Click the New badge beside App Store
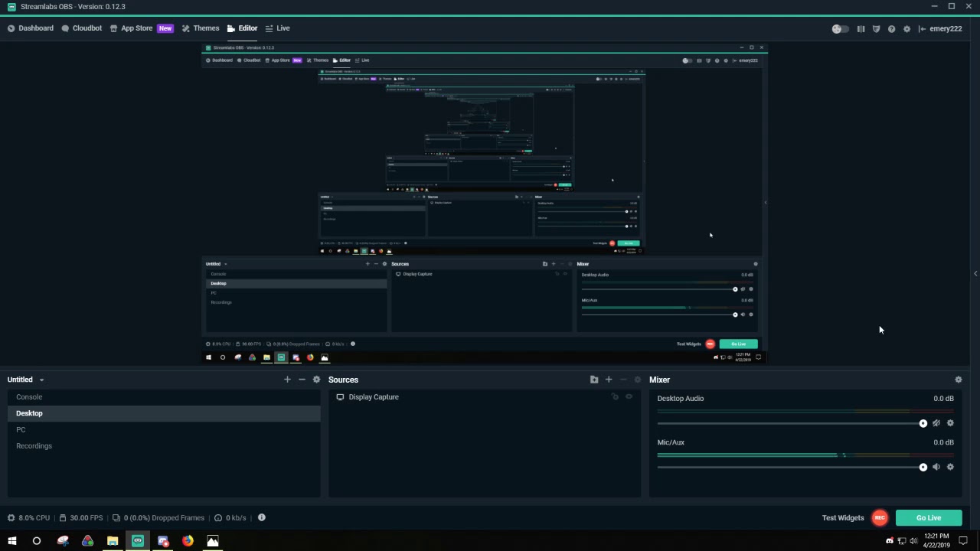Image resolution: width=980 pixels, height=551 pixels. pos(165,28)
